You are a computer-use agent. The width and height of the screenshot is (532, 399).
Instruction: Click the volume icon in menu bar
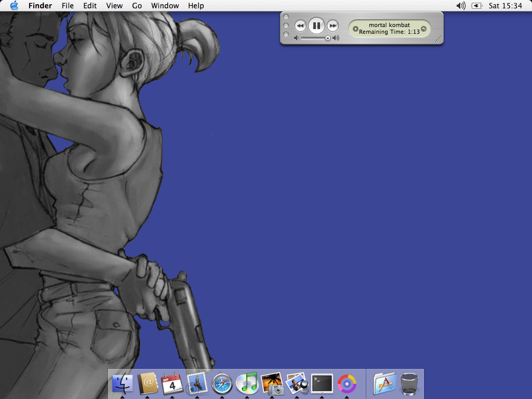pyautogui.click(x=461, y=6)
